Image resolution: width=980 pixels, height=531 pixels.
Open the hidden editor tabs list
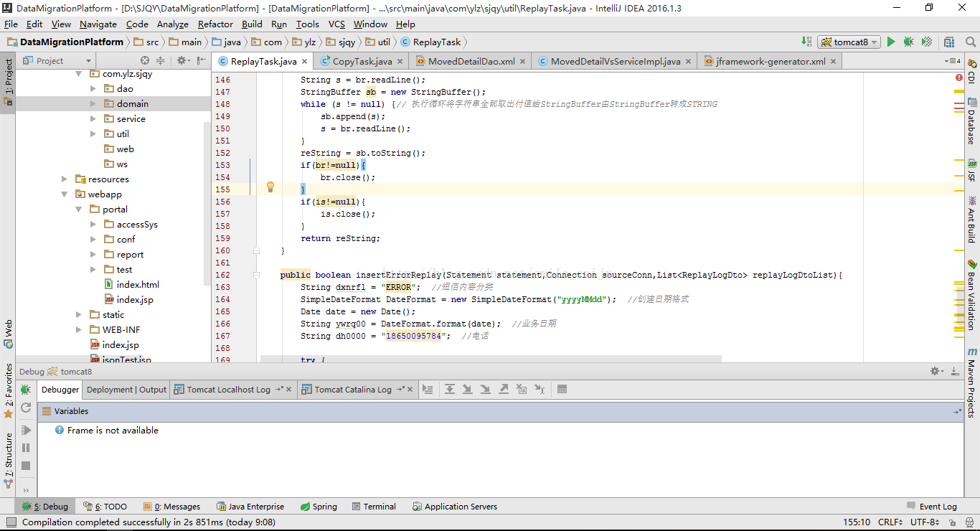coord(953,61)
